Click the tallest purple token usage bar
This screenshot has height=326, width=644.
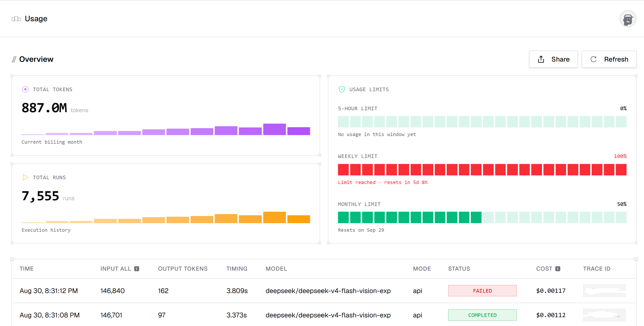pos(274,129)
